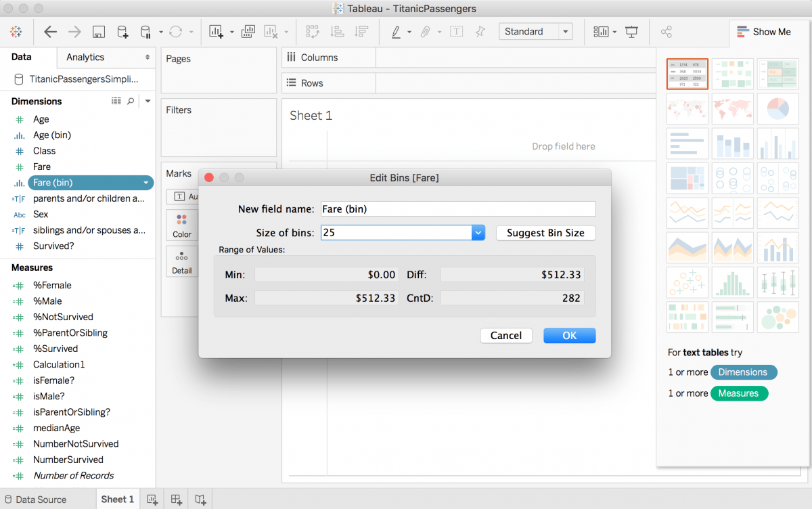Click the Size of bins text field
The width and height of the screenshot is (812, 509).
click(x=397, y=233)
